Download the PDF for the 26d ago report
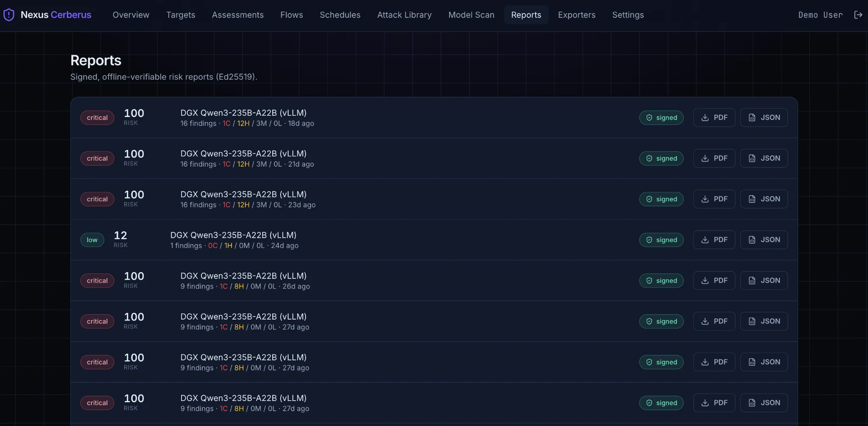The width and height of the screenshot is (868, 426). point(714,280)
